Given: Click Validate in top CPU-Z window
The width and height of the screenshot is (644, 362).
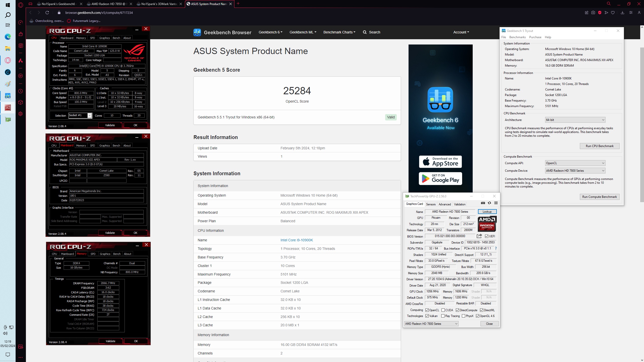Looking at the screenshot, I should 110,125.
